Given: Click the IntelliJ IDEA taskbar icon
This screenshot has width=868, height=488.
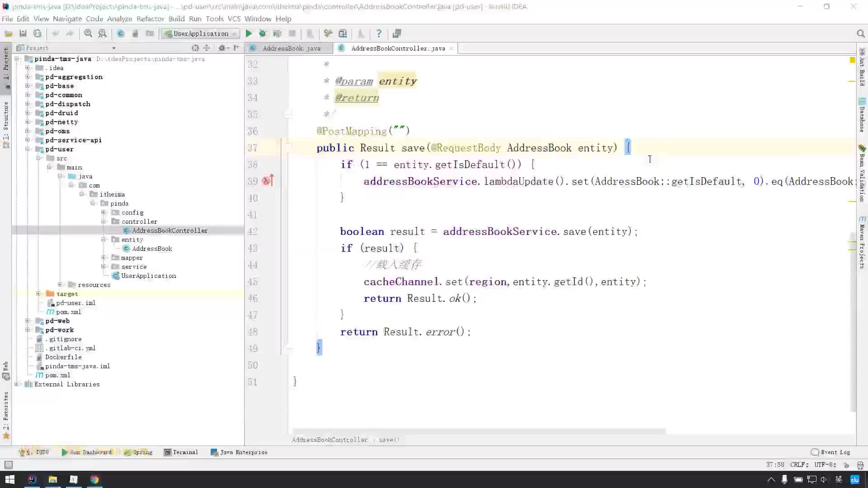Looking at the screenshot, I should [x=32, y=479].
